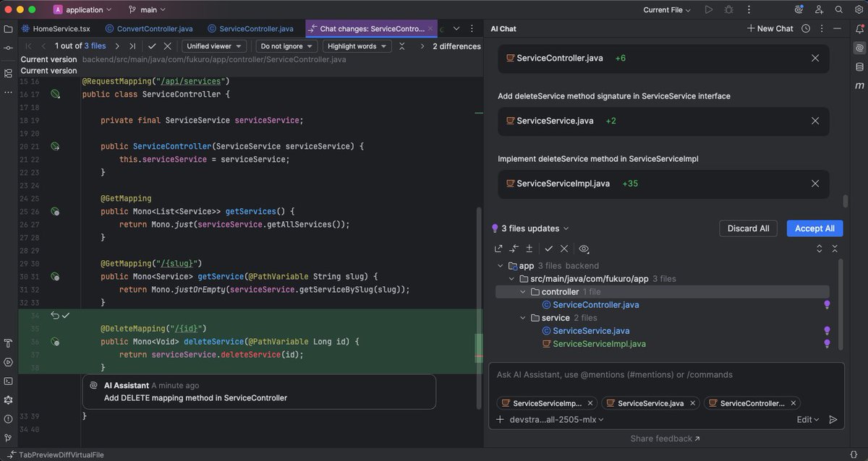This screenshot has width=868, height=461.
Task: Open the Unified viewer dropdown
Action: 213,46
